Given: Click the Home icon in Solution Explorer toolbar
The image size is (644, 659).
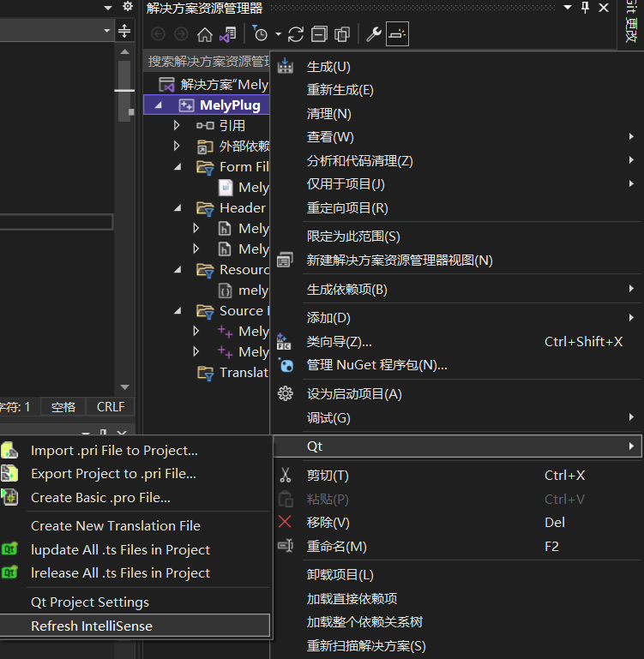Looking at the screenshot, I should pos(205,34).
